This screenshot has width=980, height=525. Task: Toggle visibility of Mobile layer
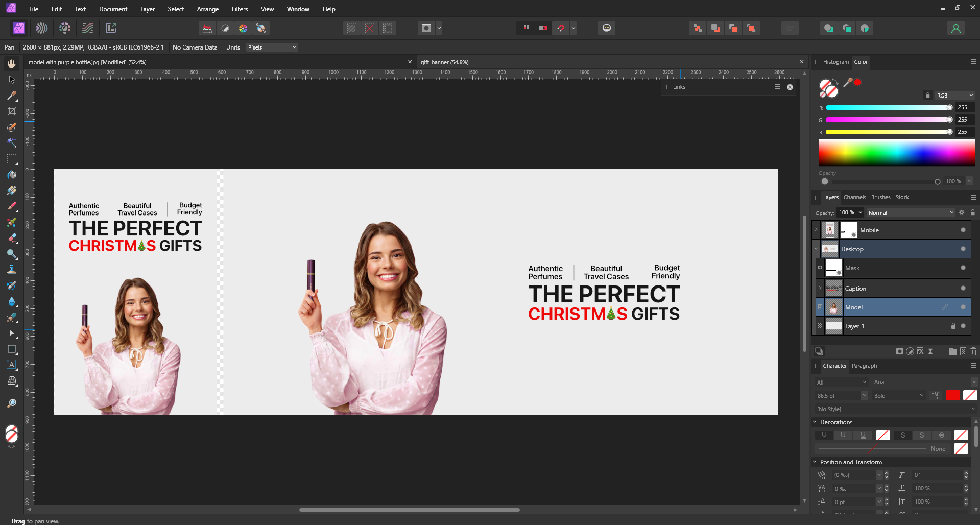(963, 230)
